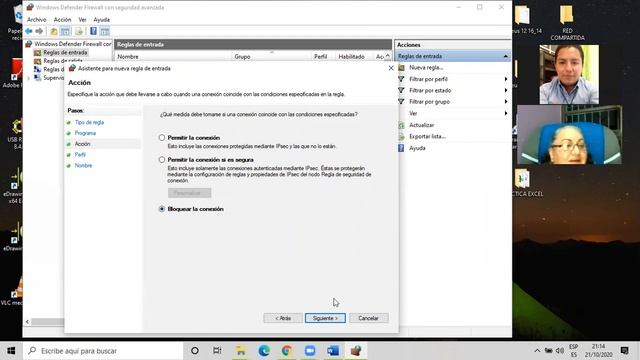Open the Ayuda menu in the menu bar
This screenshot has height=360, width=640.
tap(101, 19)
